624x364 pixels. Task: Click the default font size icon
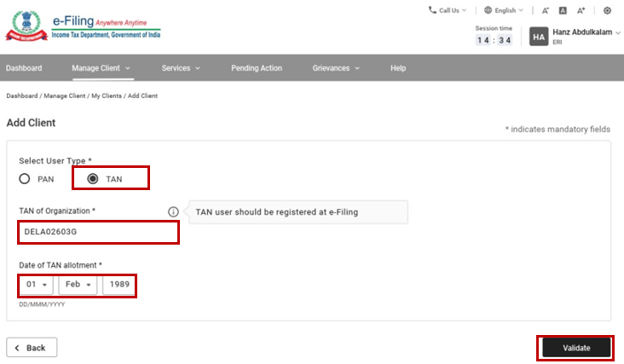click(563, 11)
